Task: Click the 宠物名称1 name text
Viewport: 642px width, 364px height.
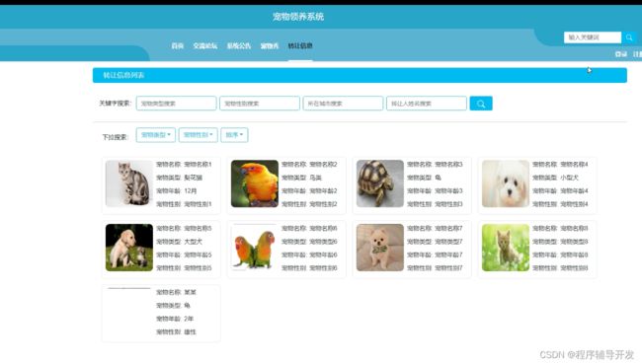Action: tap(198, 165)
